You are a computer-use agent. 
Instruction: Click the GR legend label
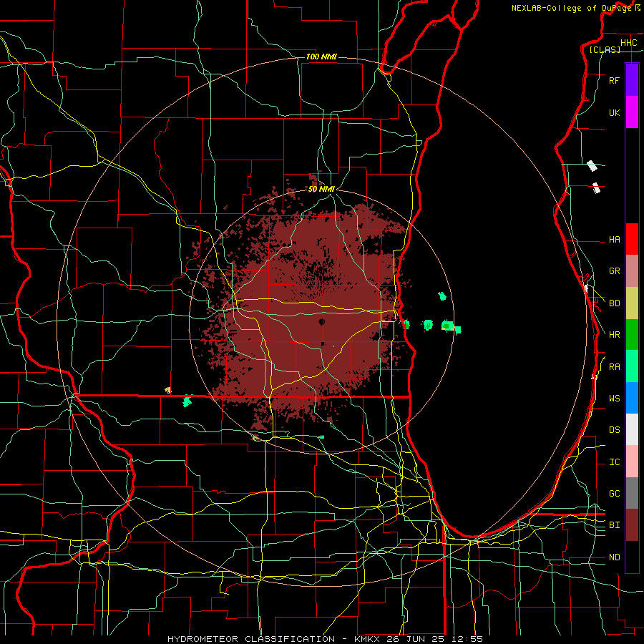(x=614, y=271)
